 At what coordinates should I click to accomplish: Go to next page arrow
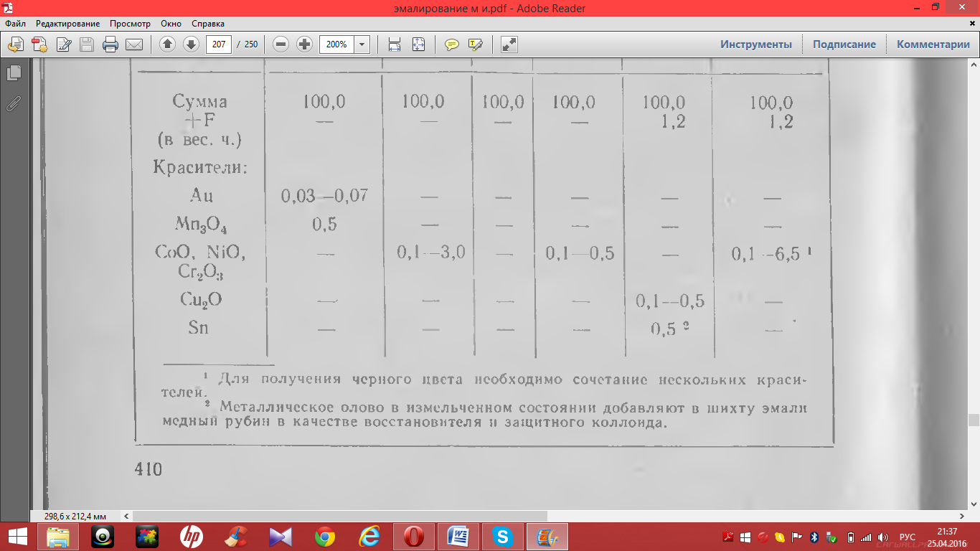point(191,44)
